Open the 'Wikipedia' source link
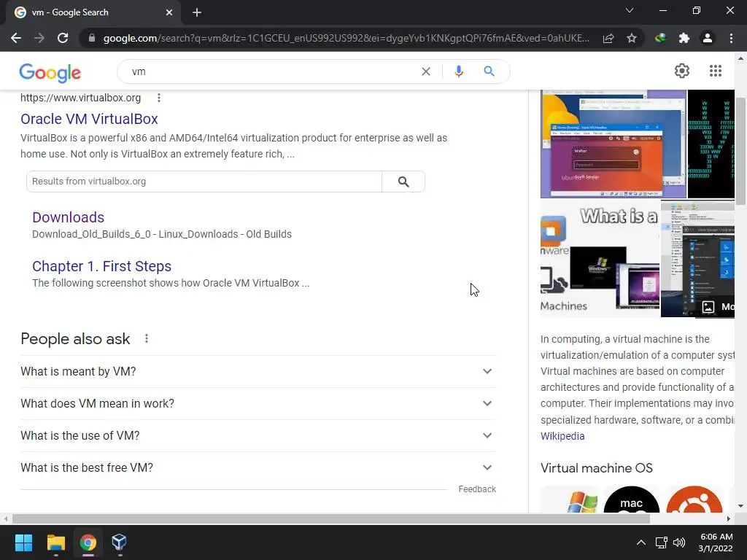 (562, 436)
